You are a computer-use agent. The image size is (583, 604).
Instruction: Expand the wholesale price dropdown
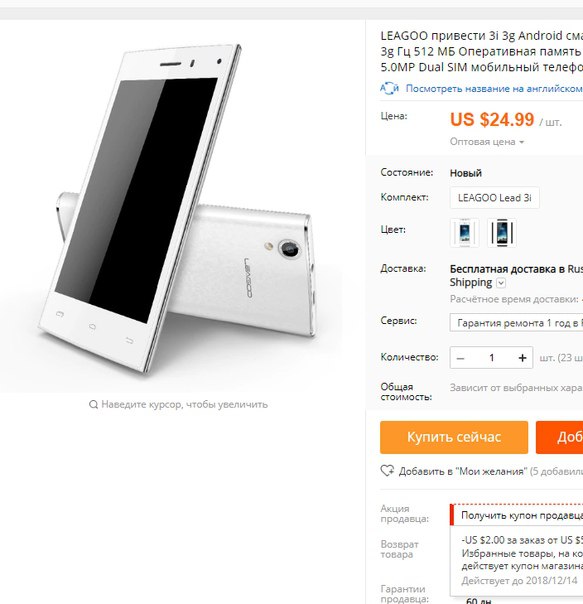coord(487,142)
